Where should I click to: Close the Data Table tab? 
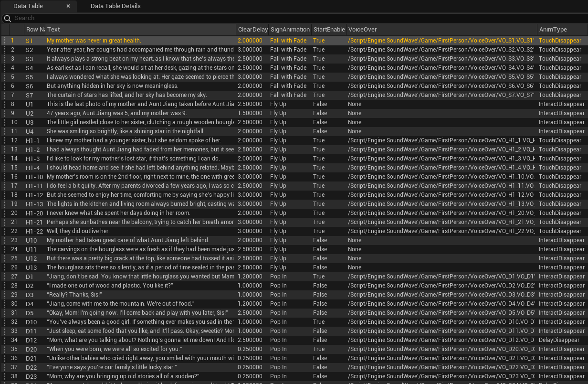pyautogui.click(x=68, y=6)
